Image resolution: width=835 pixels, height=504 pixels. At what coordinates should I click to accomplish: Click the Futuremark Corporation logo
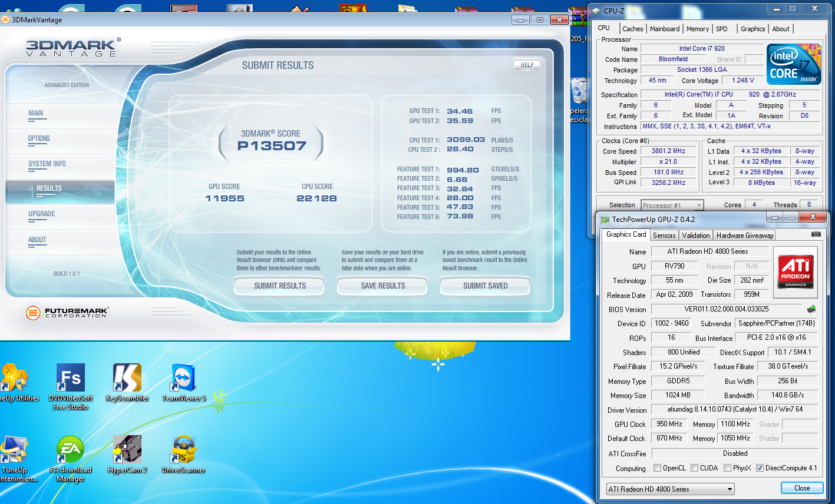(68, 313)
